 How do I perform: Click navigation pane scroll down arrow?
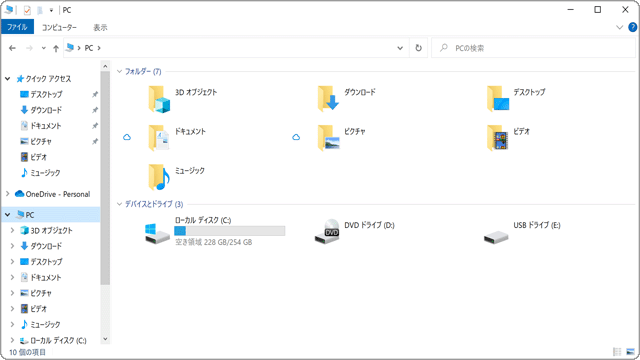pos(105,339)
